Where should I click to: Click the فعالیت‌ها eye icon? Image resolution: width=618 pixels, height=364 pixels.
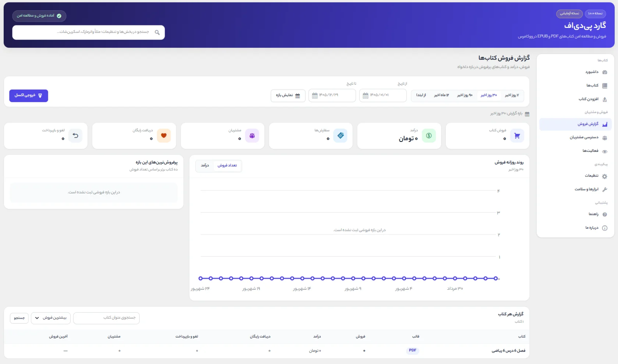[605, 151]
